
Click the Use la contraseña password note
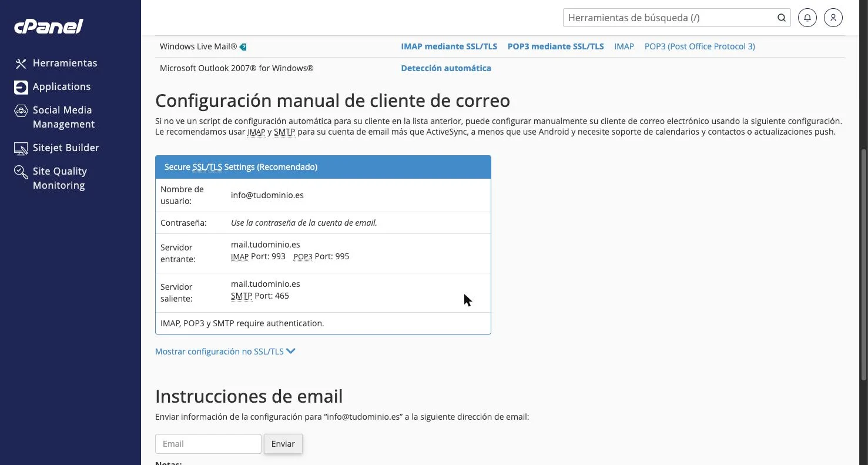[x=304, y=223]
